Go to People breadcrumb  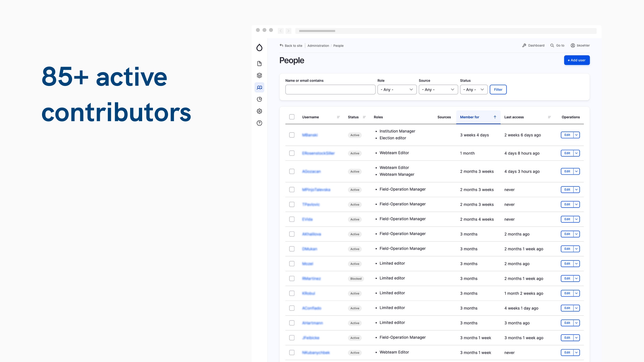pos(338,46)
